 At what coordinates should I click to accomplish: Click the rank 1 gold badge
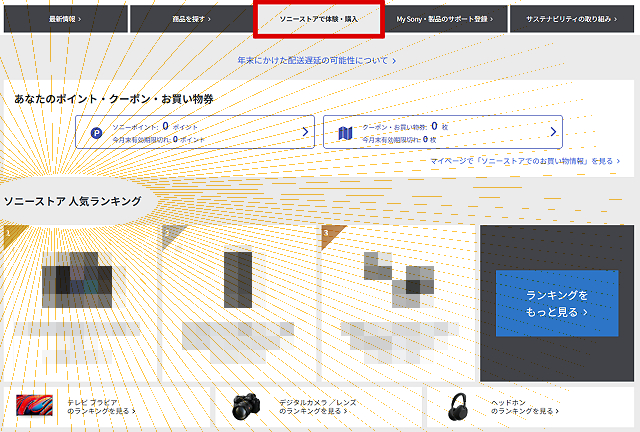(x=11, y=234)
